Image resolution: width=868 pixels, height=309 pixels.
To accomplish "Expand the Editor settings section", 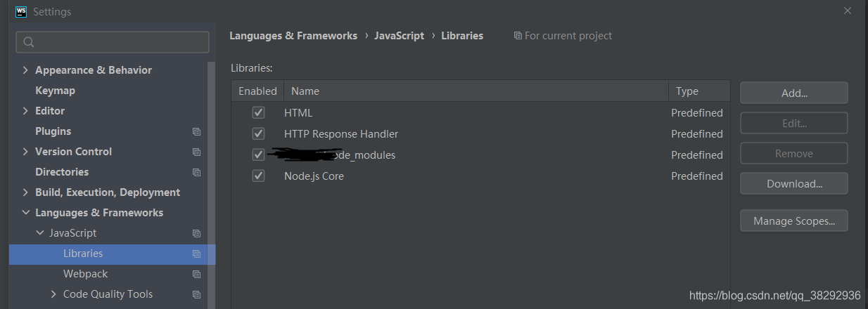I will pyautogui.click(x=25, y=111).
